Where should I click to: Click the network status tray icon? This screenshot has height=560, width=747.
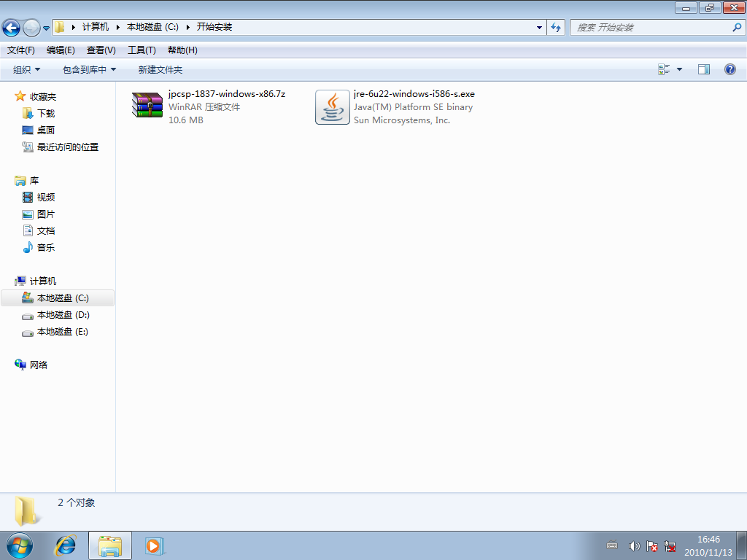pyautogui.click(x=670, y=546)
